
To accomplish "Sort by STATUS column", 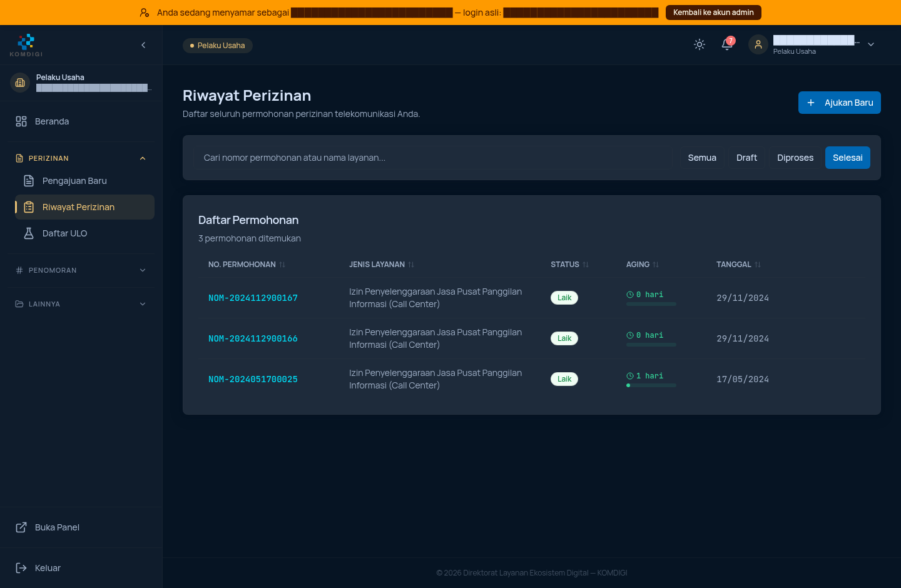I will (x=569, y=265).
